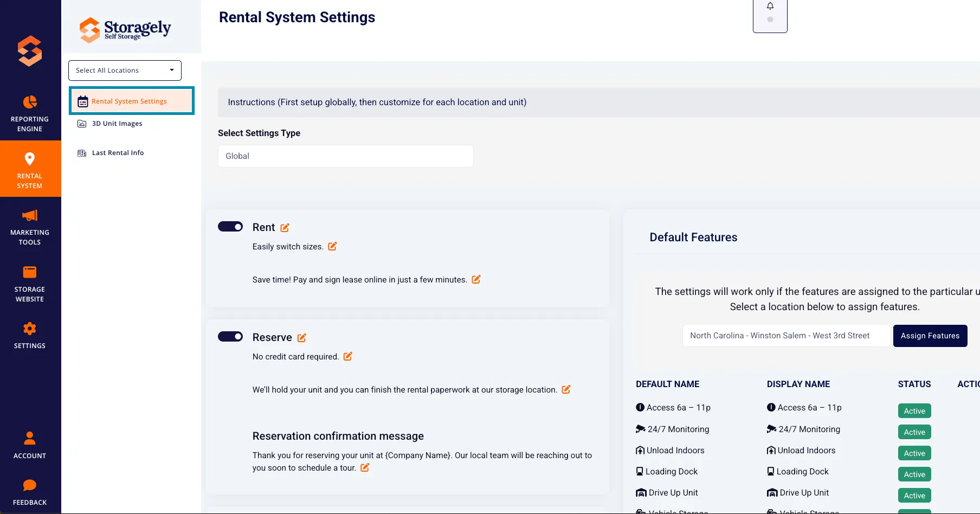Viewport: 980px width, 514px height.
Task: Toggle the Rent switch off
Action: [230, 227]
